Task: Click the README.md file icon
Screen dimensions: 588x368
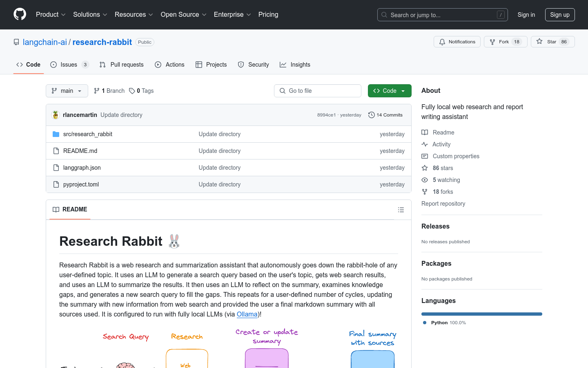Action: [56, 151]
